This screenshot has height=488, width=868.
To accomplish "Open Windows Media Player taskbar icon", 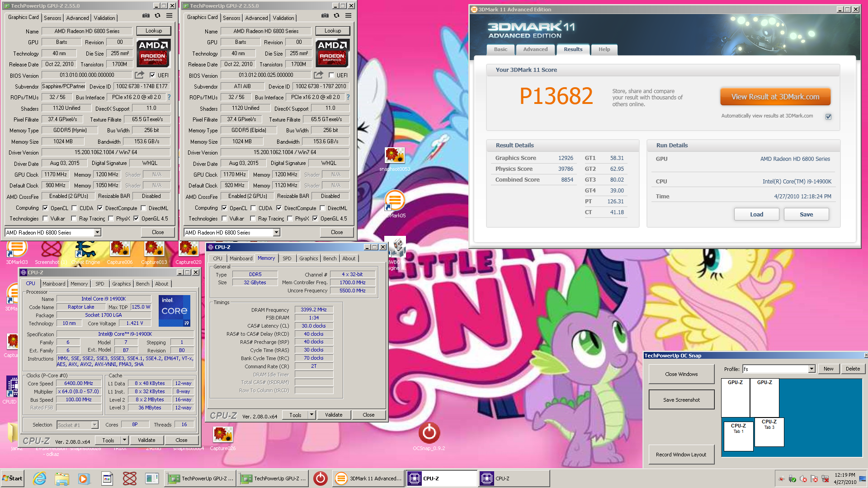I will point(84,479).
